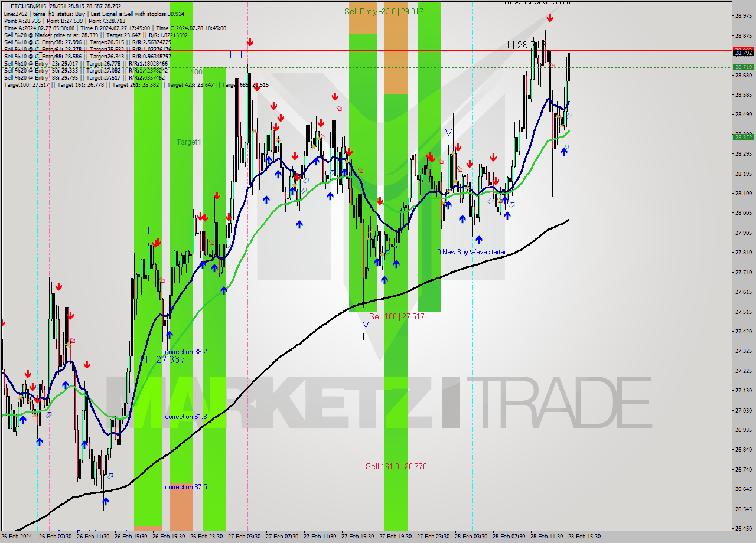Click the 27.225 price axis label
Viewport: 756px width, 543px height.
click(x=743, y=371)
